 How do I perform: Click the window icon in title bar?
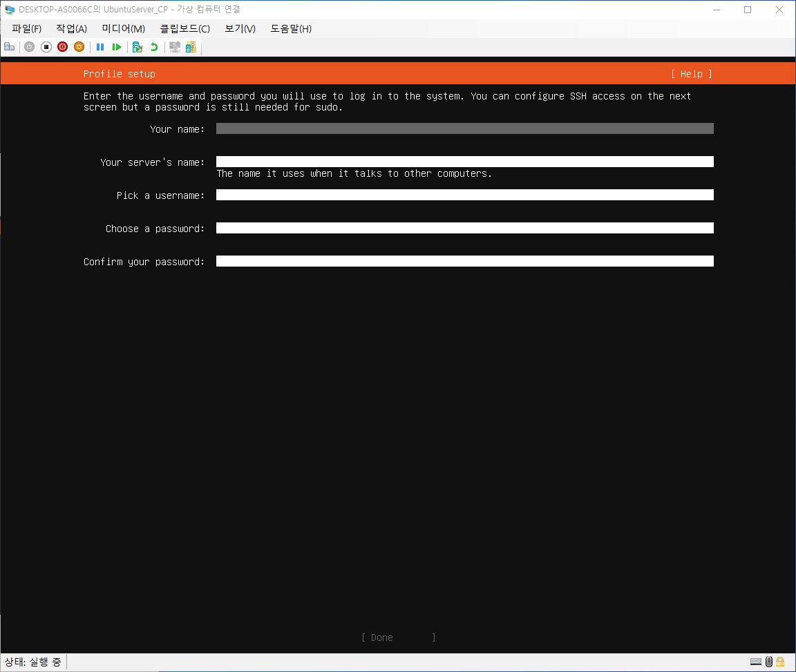pyautogui.click(x=10, y=10)
